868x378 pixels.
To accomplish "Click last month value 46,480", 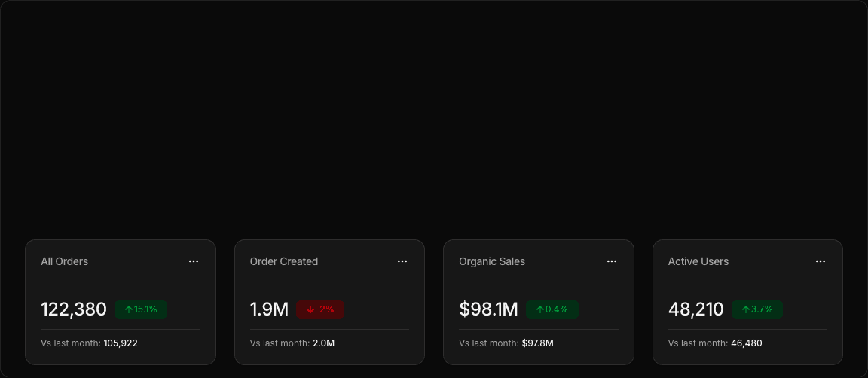I will click(x=747, y=343).
